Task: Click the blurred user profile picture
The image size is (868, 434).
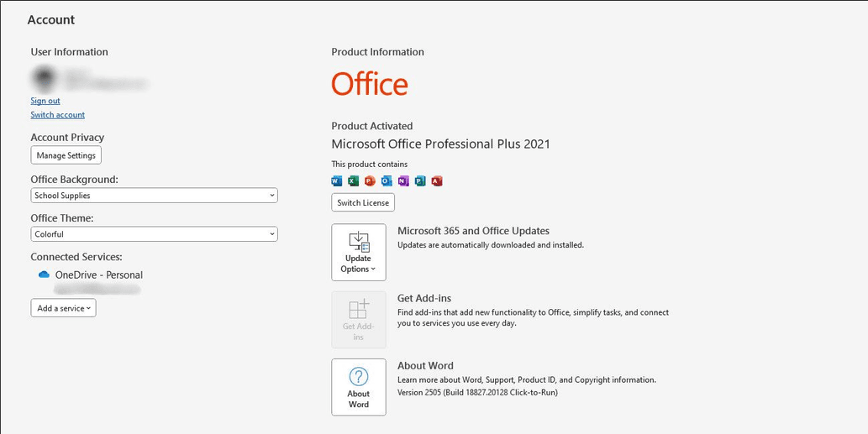Action: point(45,80)
